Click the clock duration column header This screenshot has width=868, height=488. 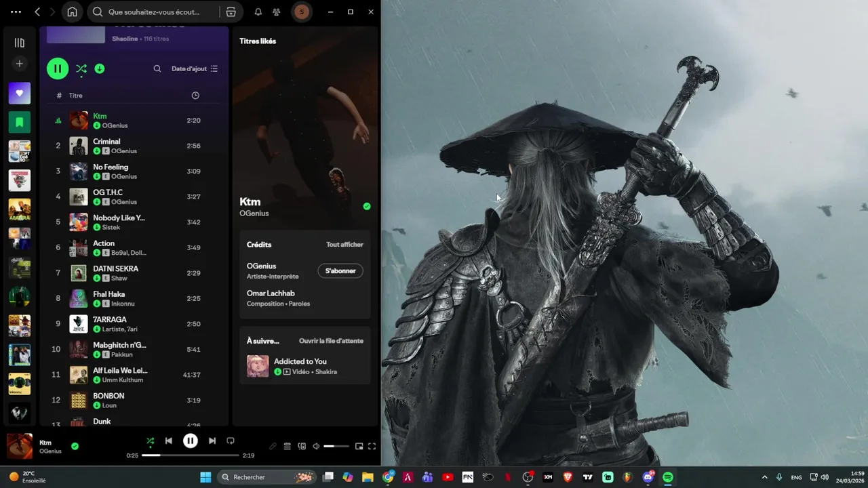point(195,96)
